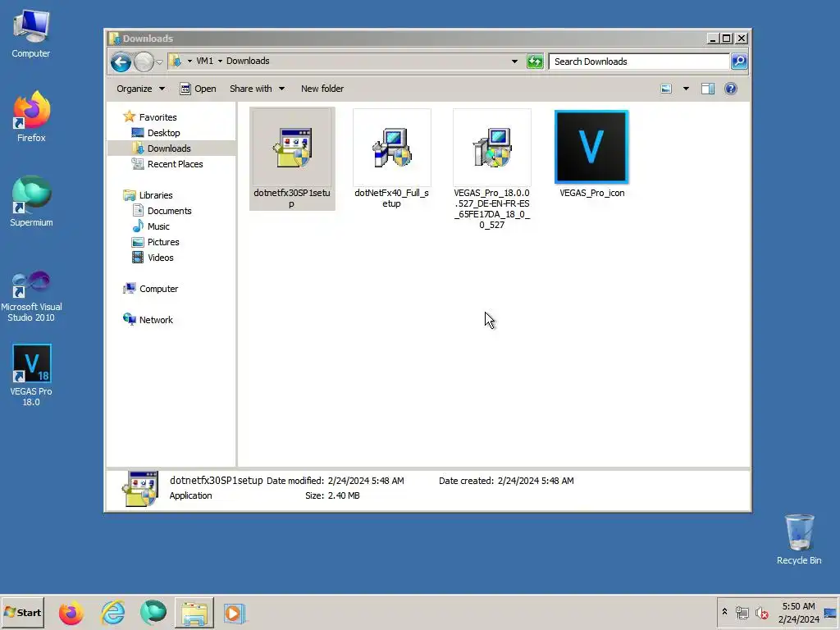
Task: Open the Share with menu
Action: [x=257, y=89]
